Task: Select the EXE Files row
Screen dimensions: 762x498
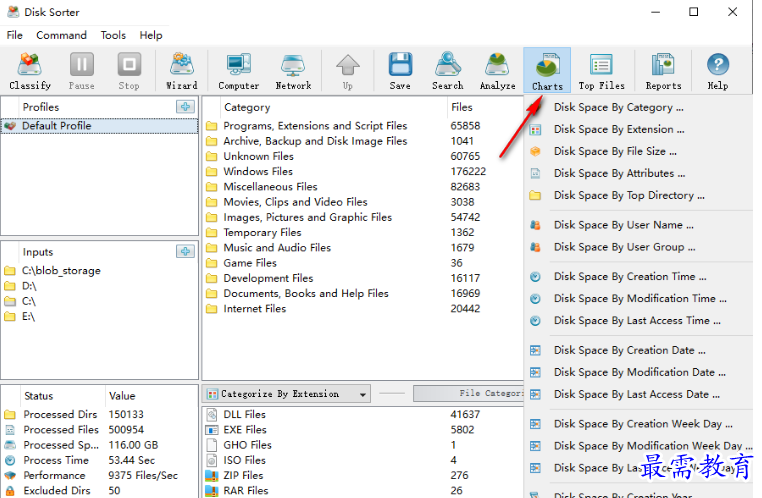Action: [363, 430]
